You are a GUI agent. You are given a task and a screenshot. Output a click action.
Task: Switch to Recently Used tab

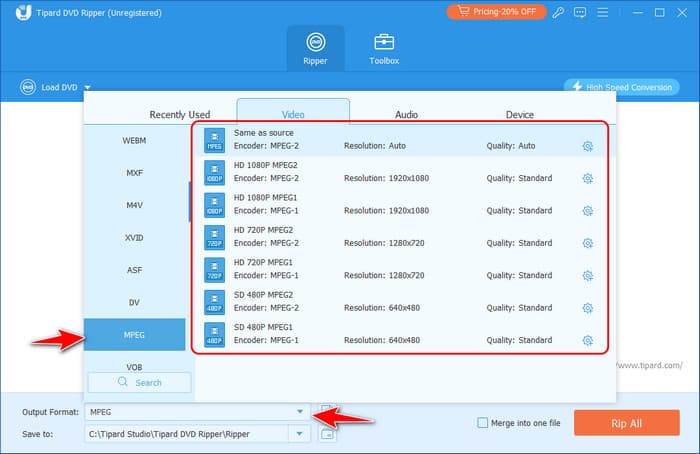[x=179, y=115]
